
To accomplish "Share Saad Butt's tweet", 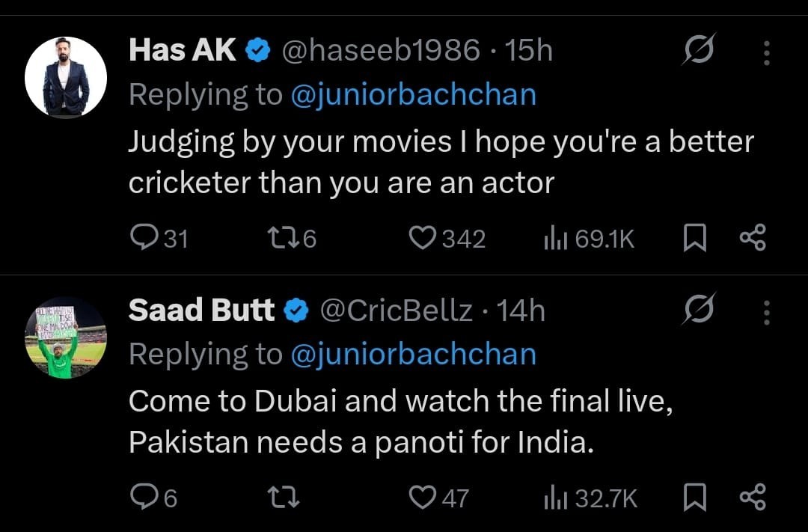I will pos(752,498).
